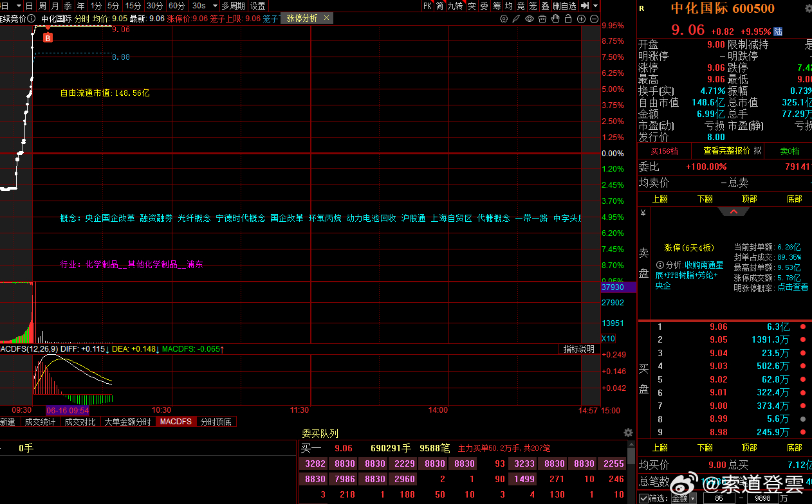Screen dimensions: 812x504
Task: Click the filter maximum field showing 9898
Action: pos(762,498)
